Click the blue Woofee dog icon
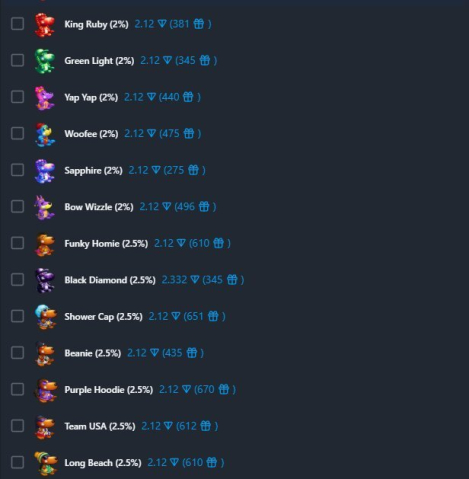The image size is (469, 479). click(45, 134)
